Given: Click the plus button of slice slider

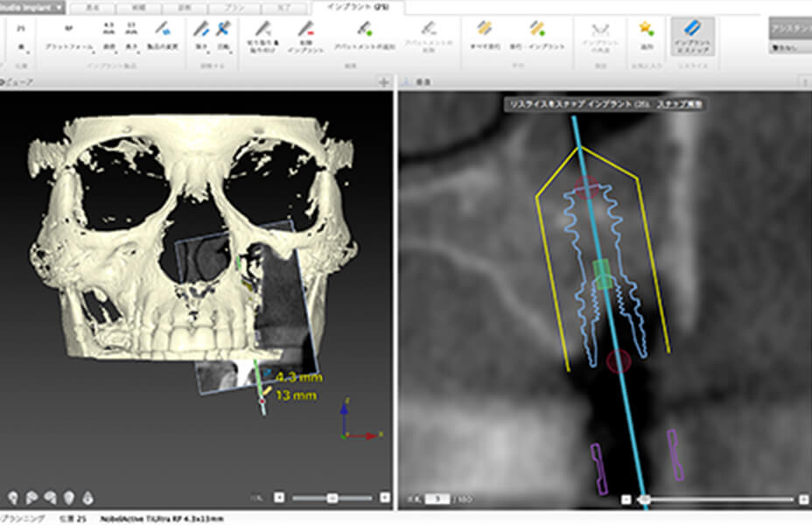Looking at the screenshot, I should 804,500.
